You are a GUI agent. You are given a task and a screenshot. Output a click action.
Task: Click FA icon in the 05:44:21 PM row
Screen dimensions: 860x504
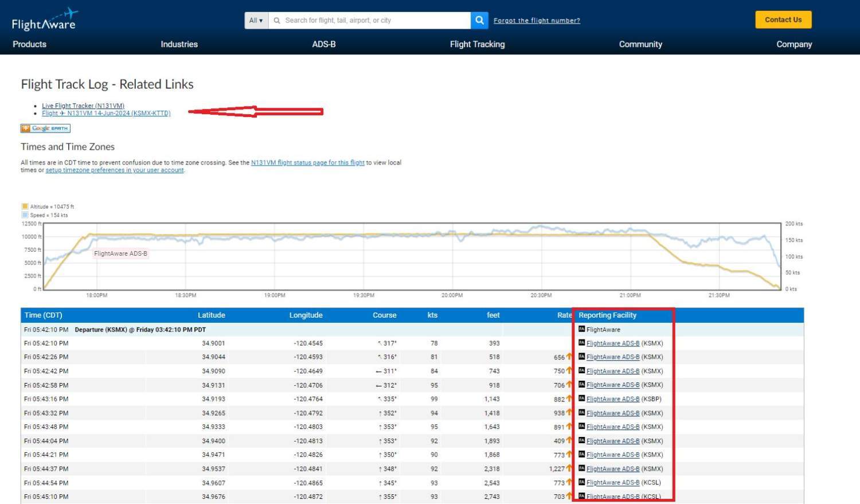pos(581,455)
